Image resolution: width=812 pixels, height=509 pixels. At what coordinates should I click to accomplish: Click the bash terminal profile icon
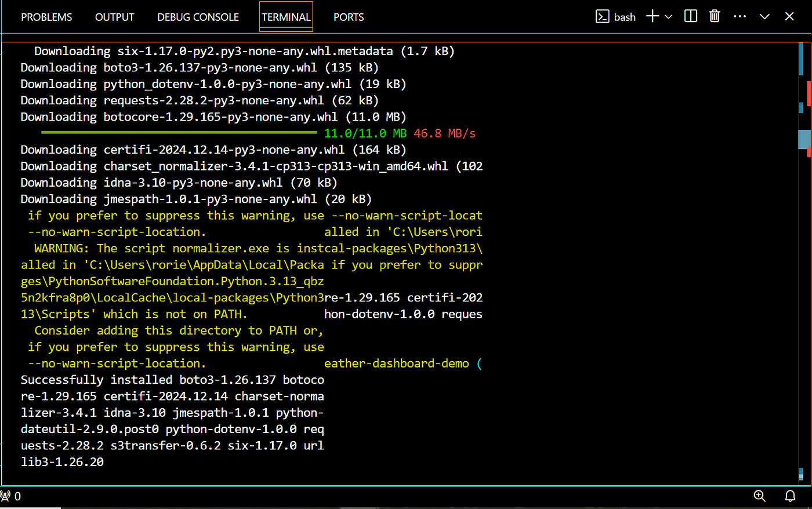tap(603, 17)
